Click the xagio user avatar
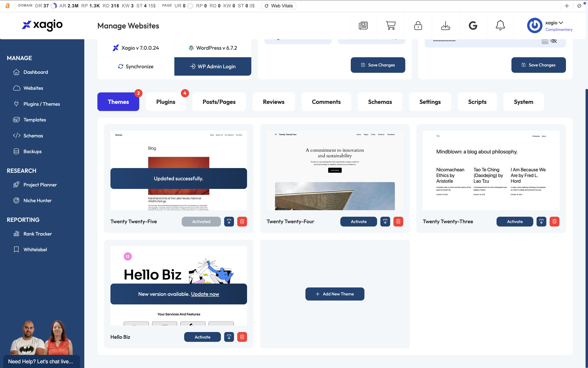Image resolution: width=588 pixels, height=368 pixels. (535, 26)
